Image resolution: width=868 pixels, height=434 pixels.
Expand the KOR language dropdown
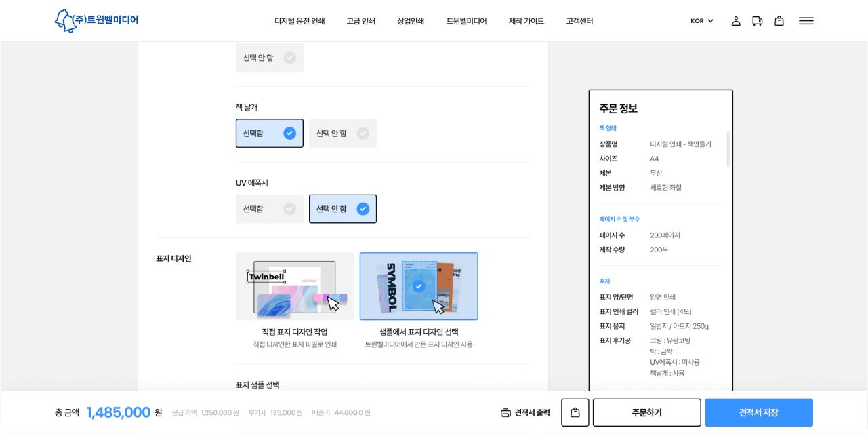[x=701, y=21]
